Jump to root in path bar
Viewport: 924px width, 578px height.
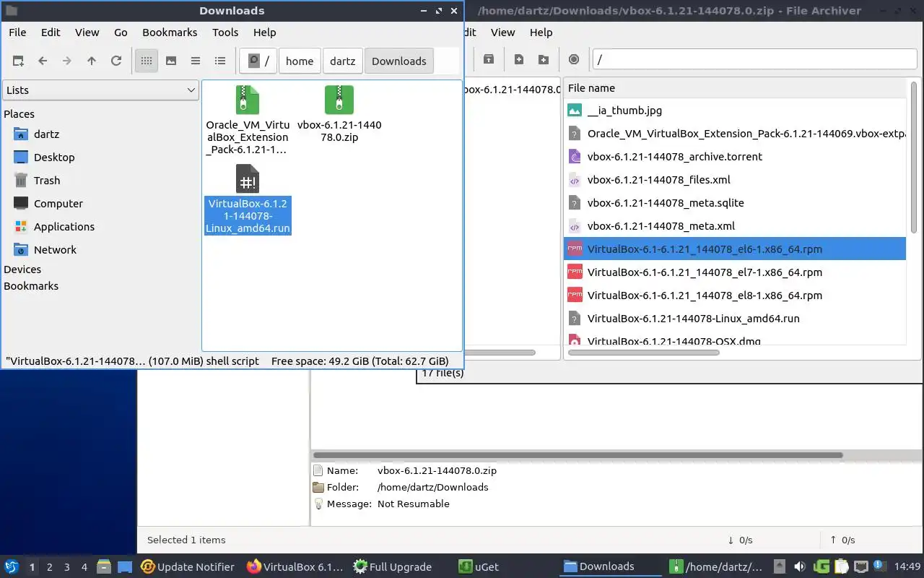coord(258,61)
